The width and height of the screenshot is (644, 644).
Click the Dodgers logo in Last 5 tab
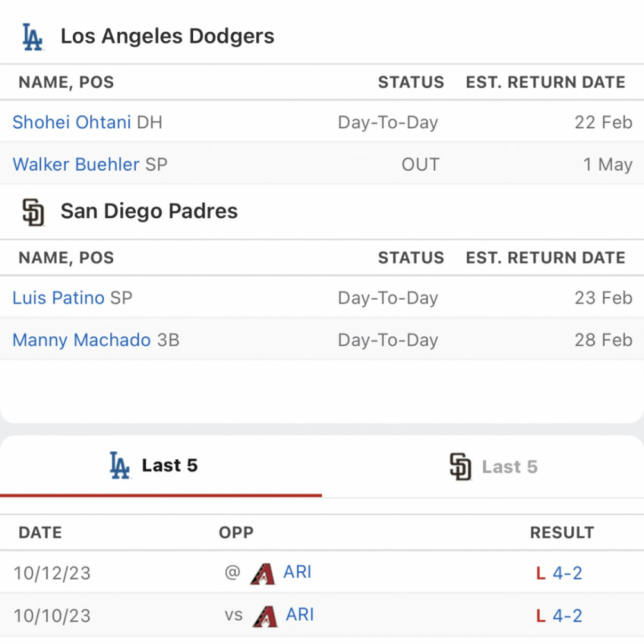[x=120, y=466]
